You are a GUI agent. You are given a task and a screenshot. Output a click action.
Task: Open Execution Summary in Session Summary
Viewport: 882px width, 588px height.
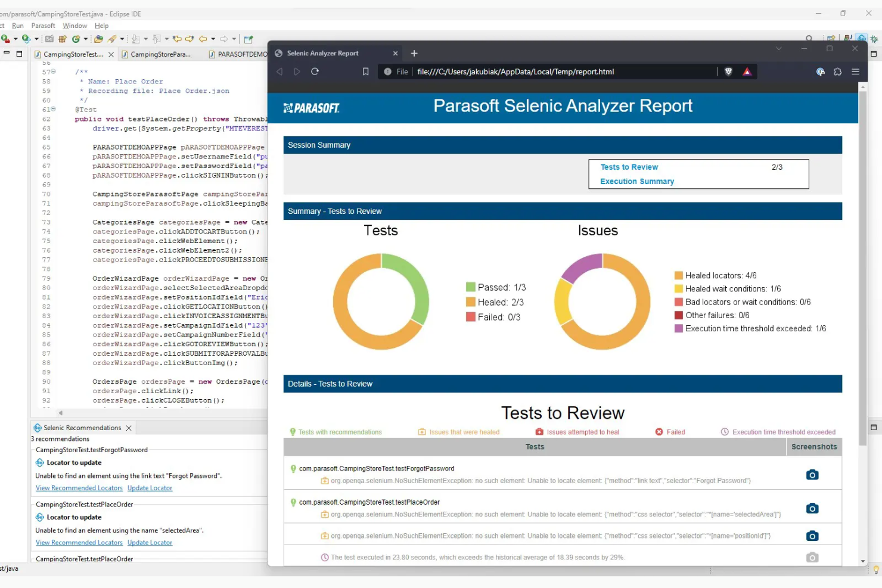(x=636, y=181)
